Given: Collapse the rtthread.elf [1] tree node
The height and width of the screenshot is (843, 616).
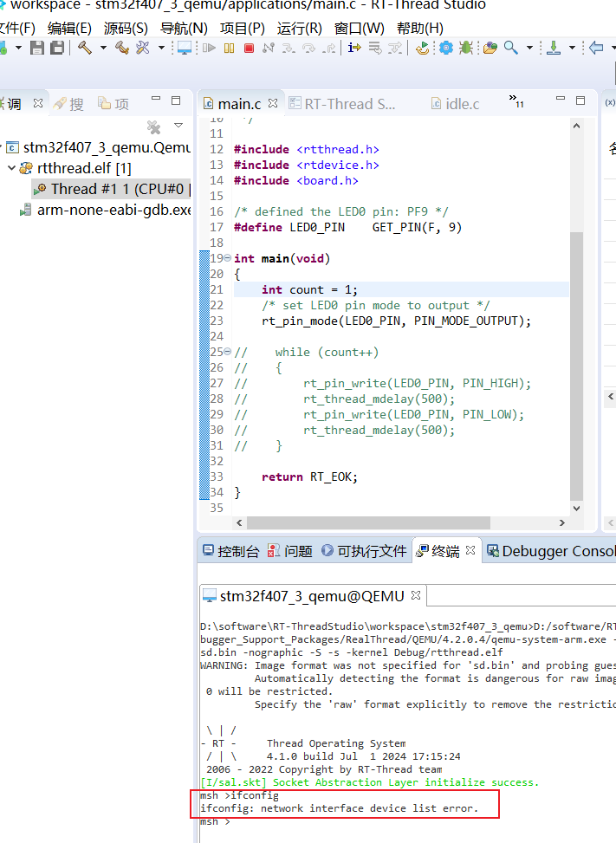Looking at the screenshot, I should pos(11,168).
